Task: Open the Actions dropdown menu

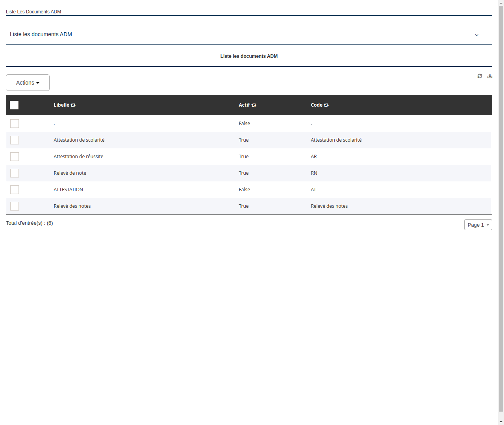Action: [28, 83]
